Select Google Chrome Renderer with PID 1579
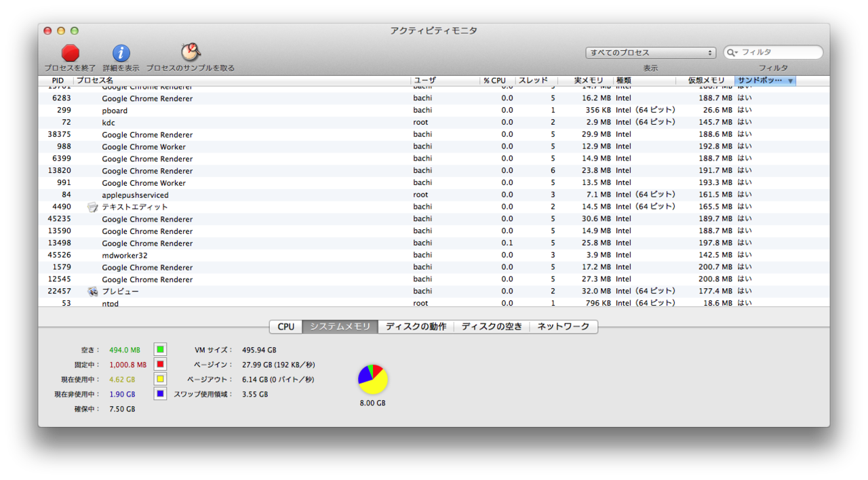This screenshot has width=868, height=480. [x=434, y=267]
